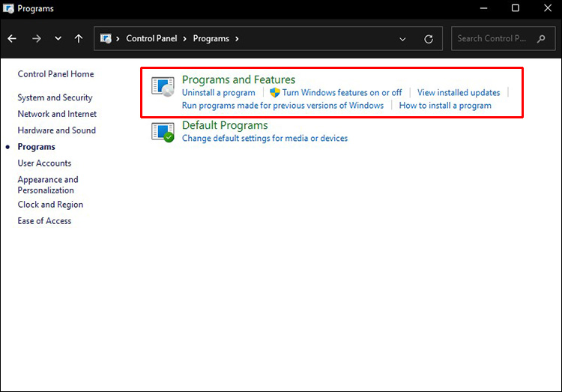
Task: Click the Programs window title bar icon
Action: point(8,8)
